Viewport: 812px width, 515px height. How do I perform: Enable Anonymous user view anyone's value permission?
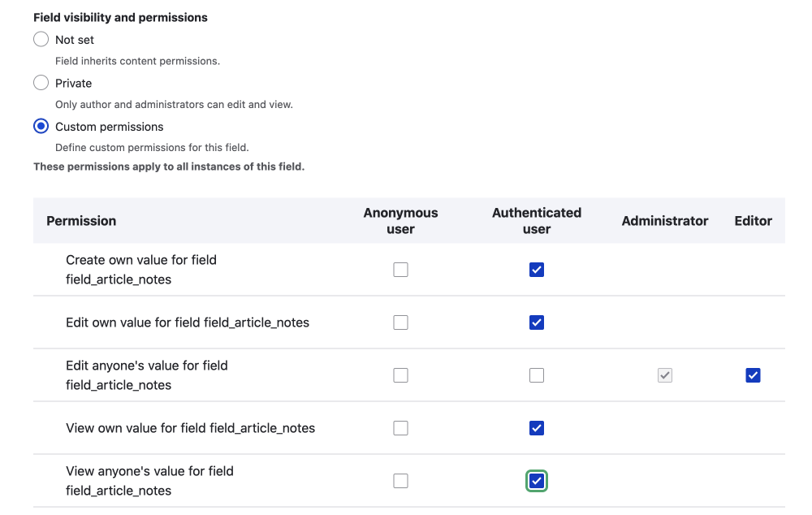[400, 480]
